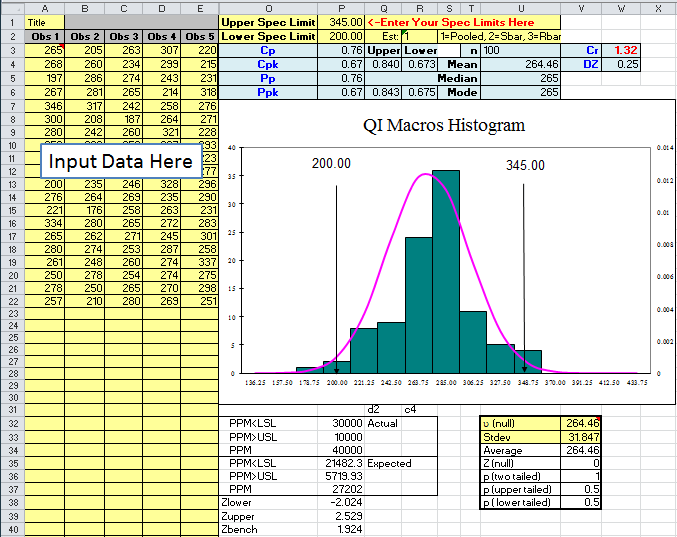Select the Zupper value 2.529

[x=341, y=516]
